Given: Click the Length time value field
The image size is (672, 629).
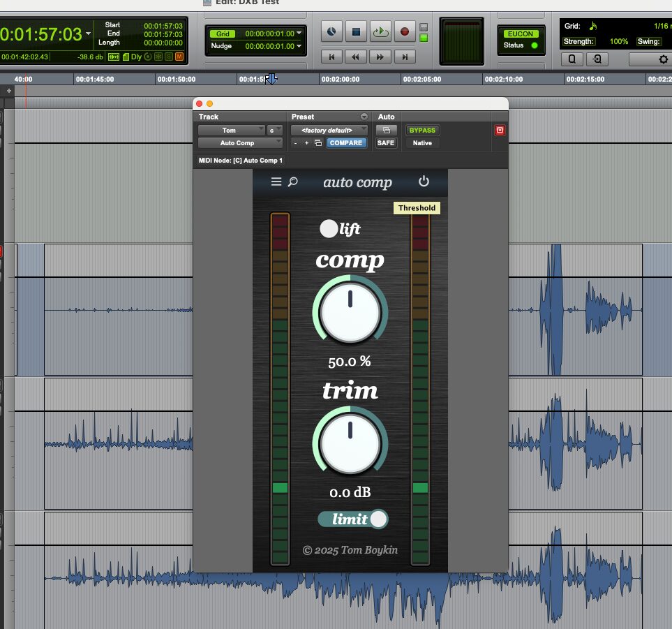Looking at the screenshot, I should pyautogui.click(x=163, y=43).
